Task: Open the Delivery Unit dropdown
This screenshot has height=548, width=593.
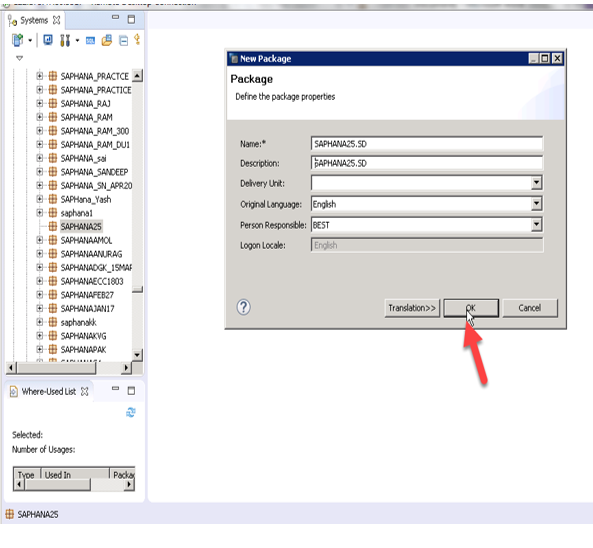Action: click(x=536, y=183)
